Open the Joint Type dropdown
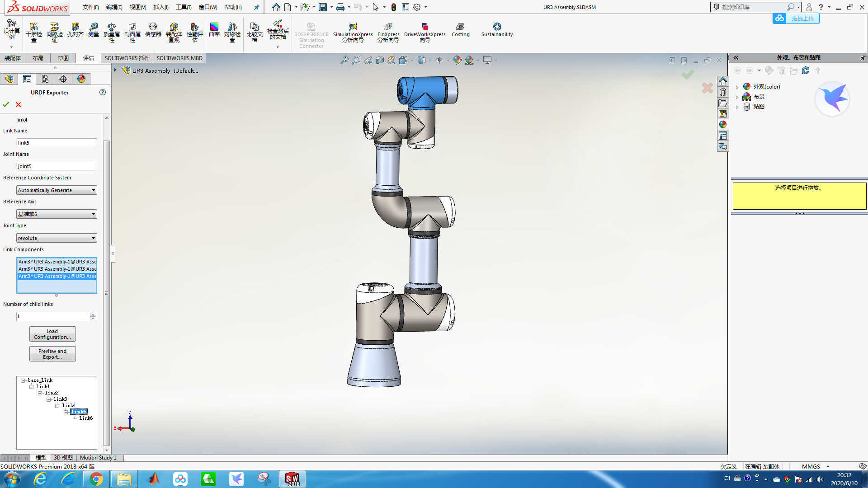 93,238
